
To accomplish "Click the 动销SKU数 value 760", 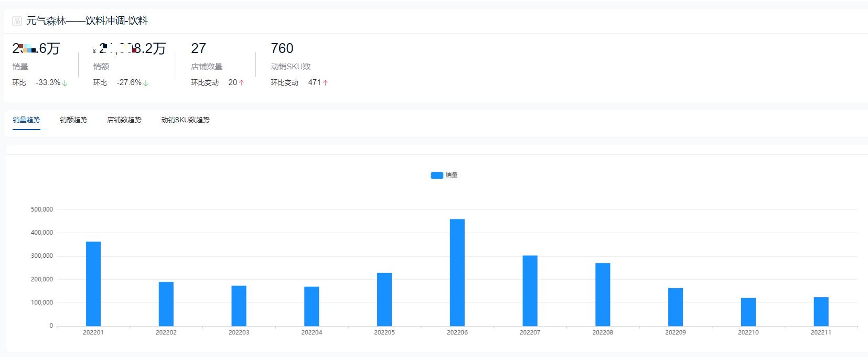I will pyautogui.click(x=282, y=48).
